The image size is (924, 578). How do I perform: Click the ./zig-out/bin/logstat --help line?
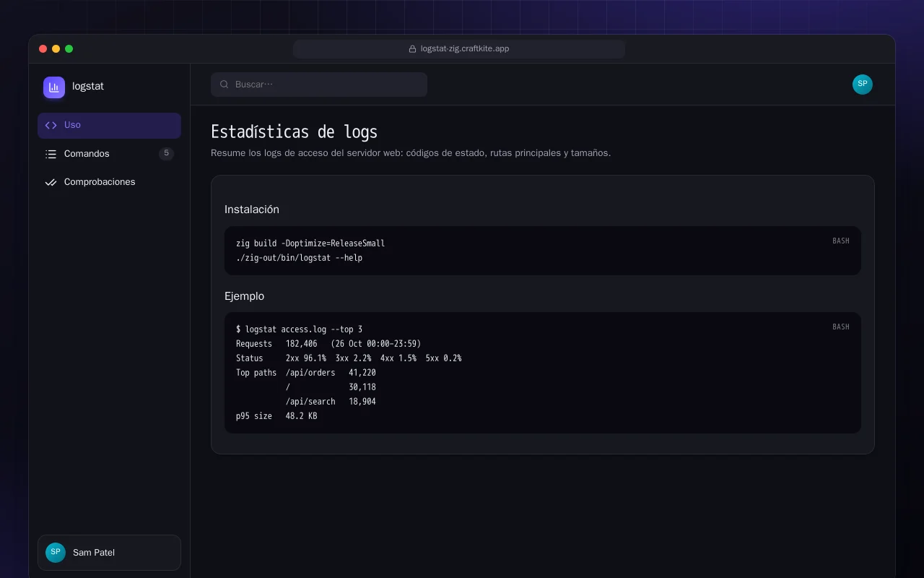coord(300,258)
